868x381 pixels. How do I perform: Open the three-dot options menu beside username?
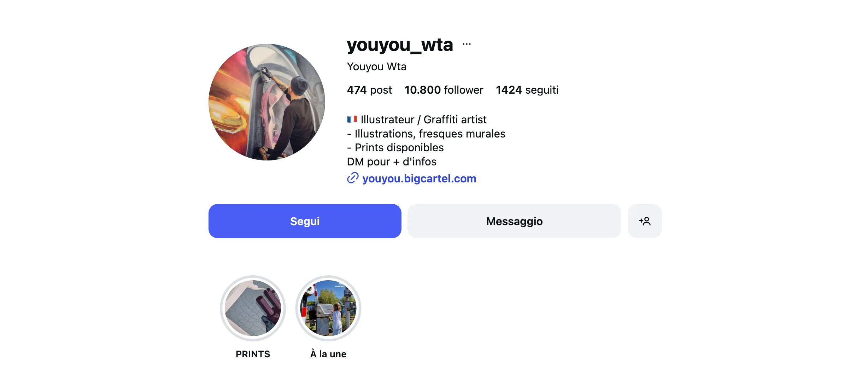(467, 44)
